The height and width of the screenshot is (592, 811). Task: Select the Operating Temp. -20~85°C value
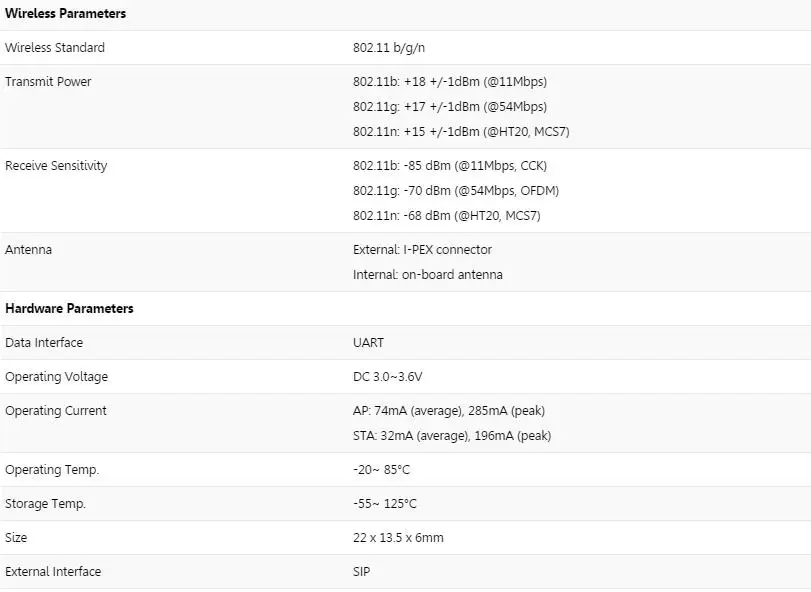[x=381, y=470]
